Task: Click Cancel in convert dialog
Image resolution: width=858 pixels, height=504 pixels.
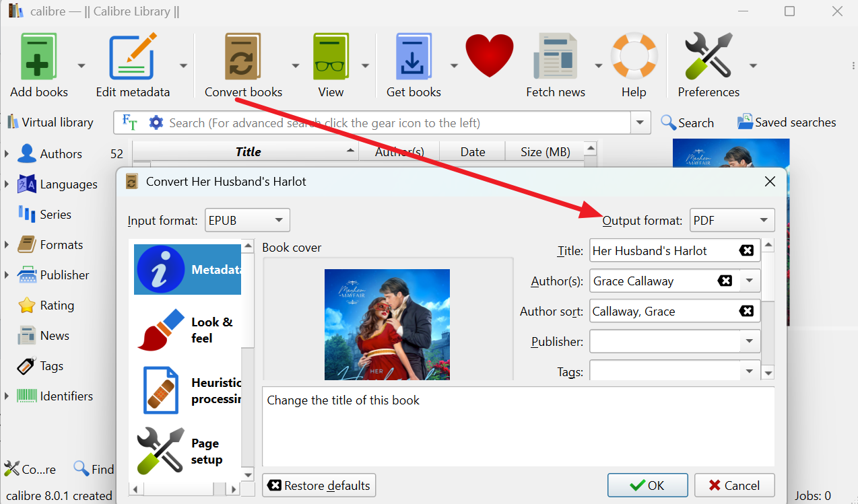Action: [x=735, y=485]
